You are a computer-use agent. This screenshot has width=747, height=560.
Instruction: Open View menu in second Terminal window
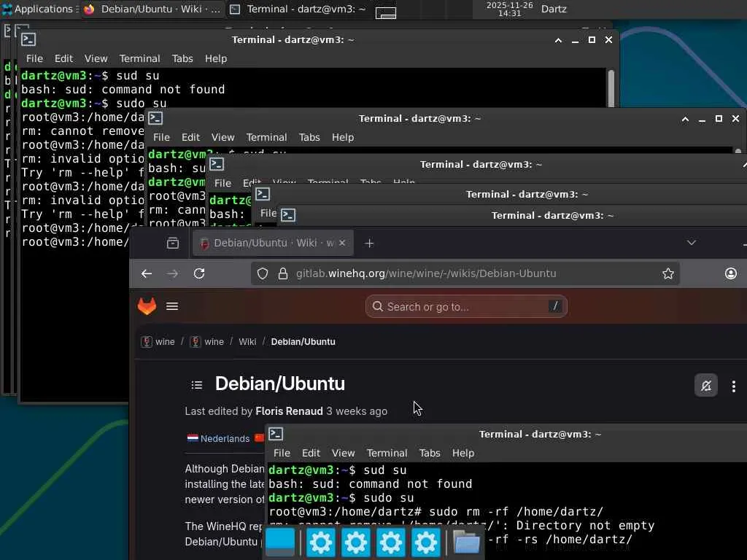point(223,137)
